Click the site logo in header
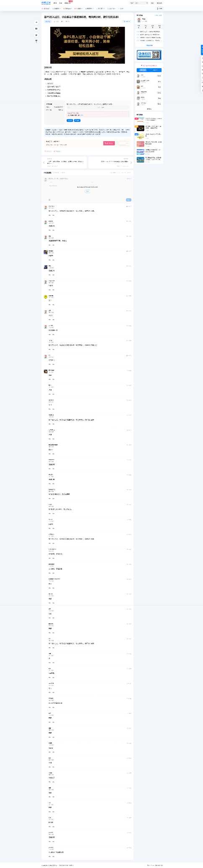The image size is (203, 868). tap(46, 3)
